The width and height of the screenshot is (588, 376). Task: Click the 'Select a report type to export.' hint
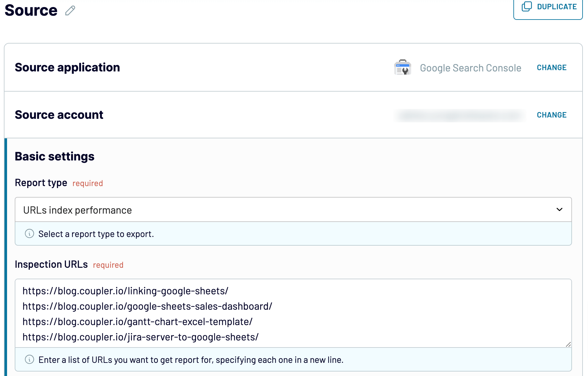pos(96,234)
